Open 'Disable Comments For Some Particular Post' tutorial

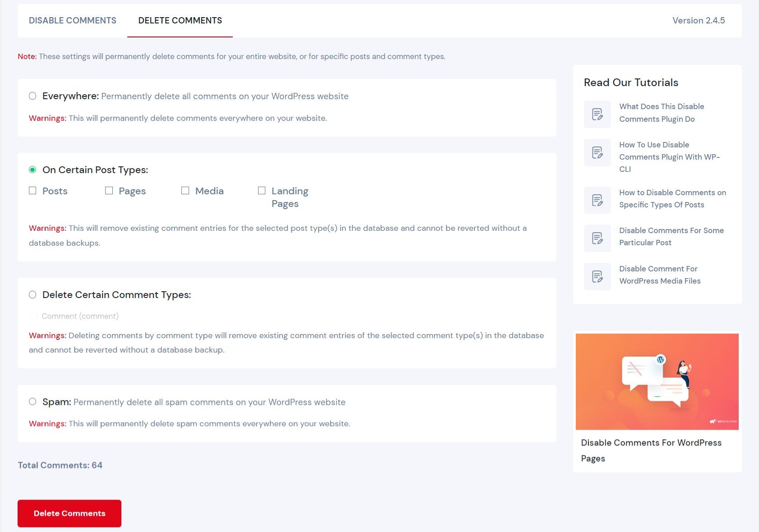click(x=671, y=236)
